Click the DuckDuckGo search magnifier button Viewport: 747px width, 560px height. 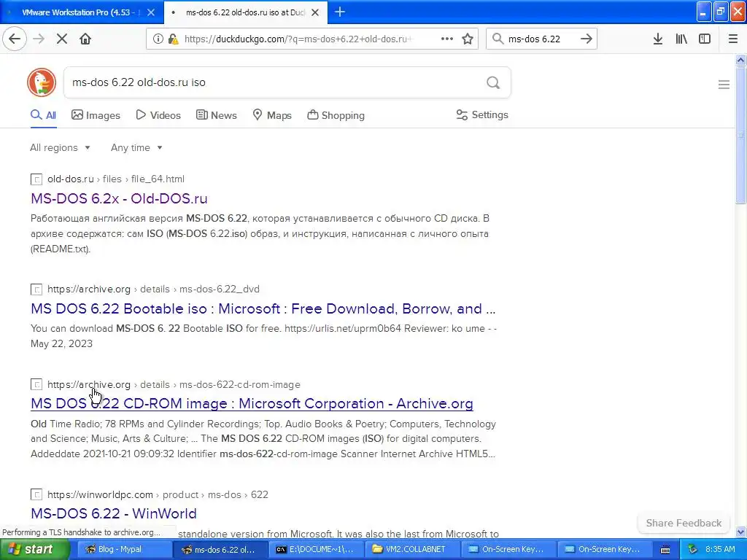tap(493, 83)
